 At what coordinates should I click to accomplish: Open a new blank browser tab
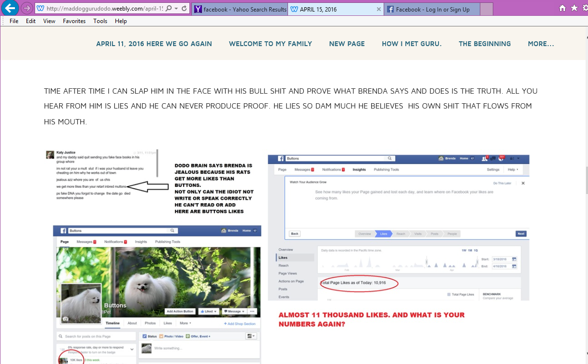pos(486,9)
